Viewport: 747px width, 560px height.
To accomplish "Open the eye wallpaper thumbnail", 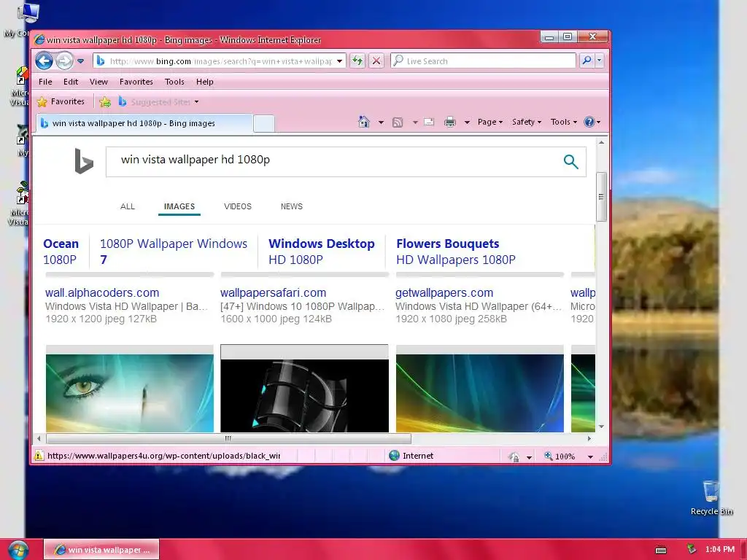I will click(130, 392).
